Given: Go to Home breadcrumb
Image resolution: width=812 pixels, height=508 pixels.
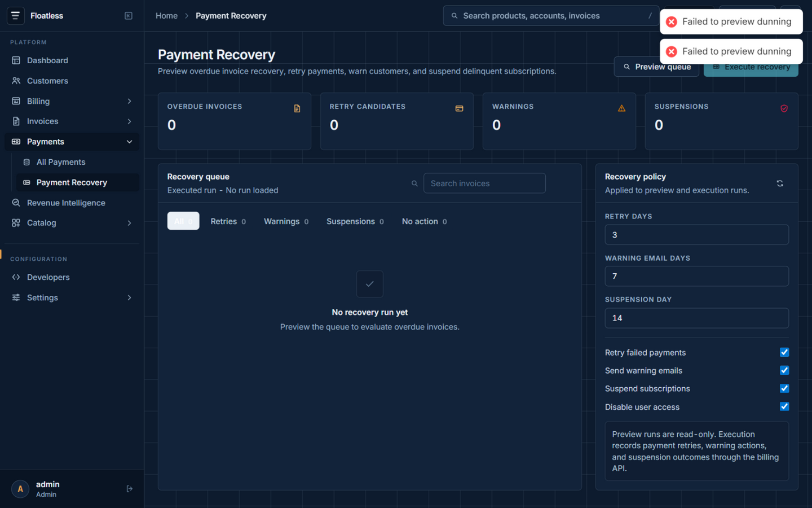Looking at the screenshot, I should [x=166, y=16].
